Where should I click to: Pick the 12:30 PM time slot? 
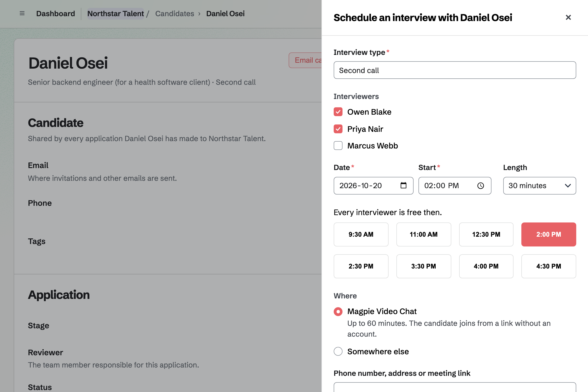[x=486, y=234]
